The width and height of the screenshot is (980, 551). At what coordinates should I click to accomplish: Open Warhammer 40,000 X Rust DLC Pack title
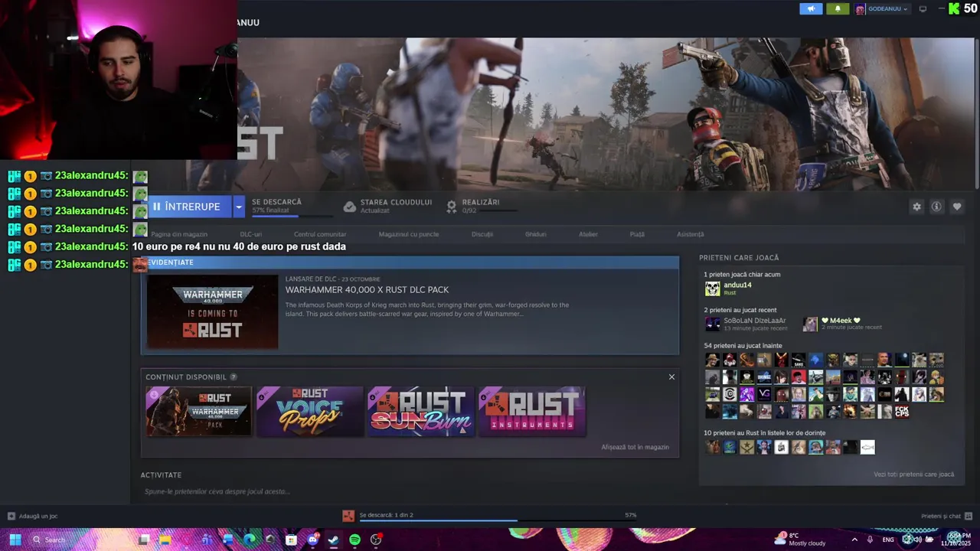click(x=367, y=290)
